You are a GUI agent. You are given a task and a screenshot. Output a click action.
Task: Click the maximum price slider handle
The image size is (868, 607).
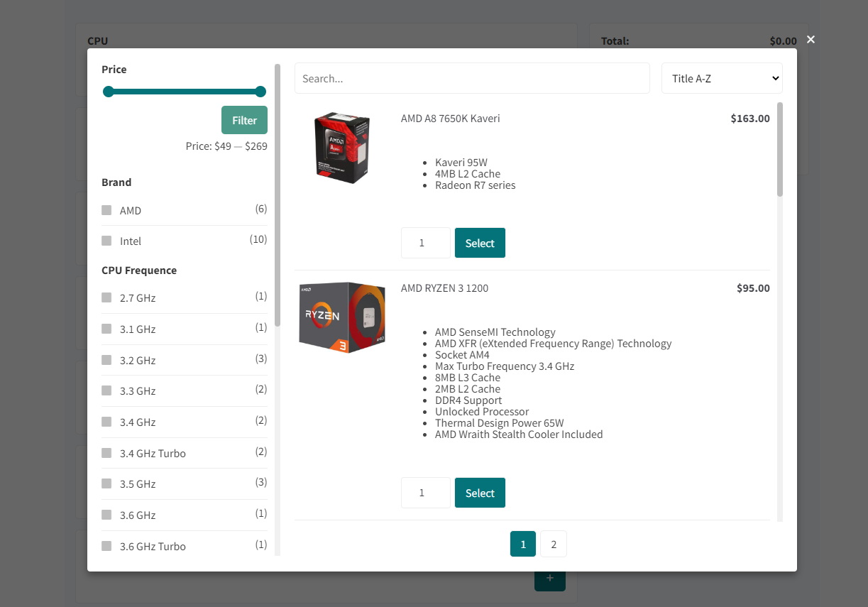pyautogui.click(x=260, y=92)
